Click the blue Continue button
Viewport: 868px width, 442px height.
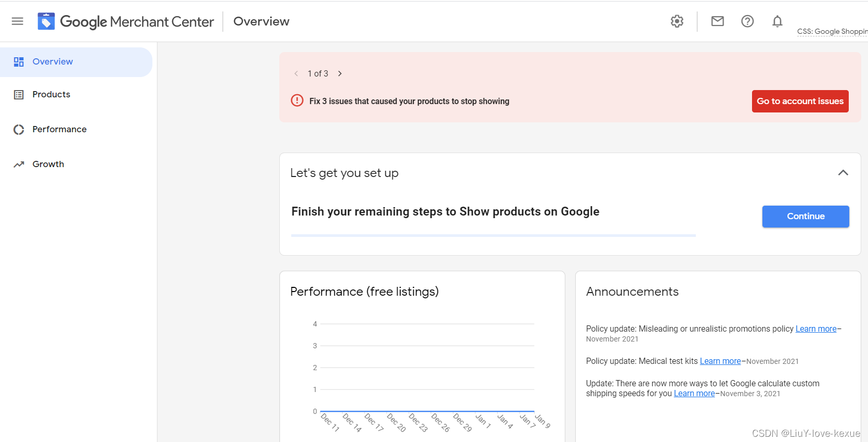point(805,217)
